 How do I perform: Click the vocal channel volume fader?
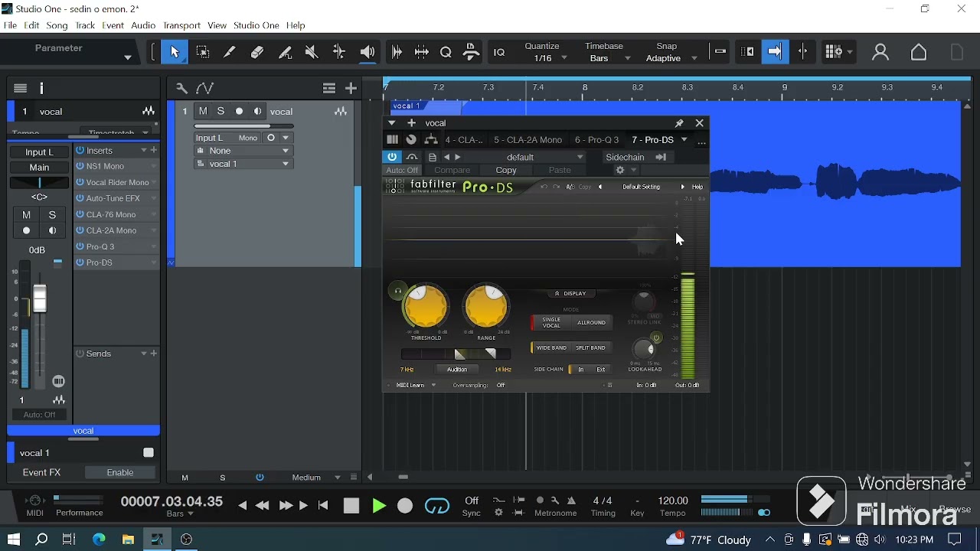coord(41,298)
